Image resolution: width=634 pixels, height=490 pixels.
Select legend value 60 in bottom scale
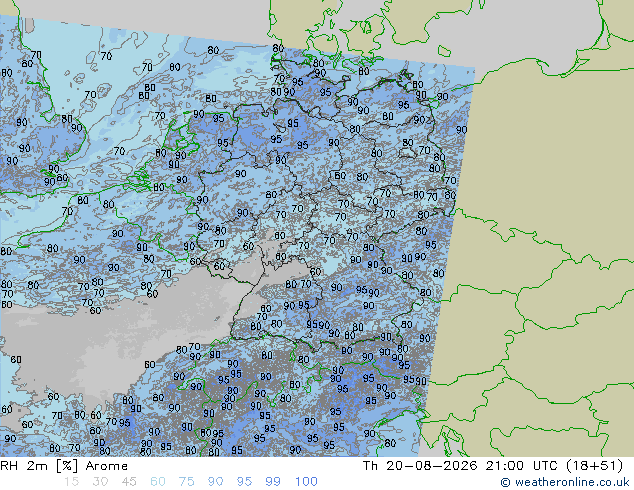point(158,482)
